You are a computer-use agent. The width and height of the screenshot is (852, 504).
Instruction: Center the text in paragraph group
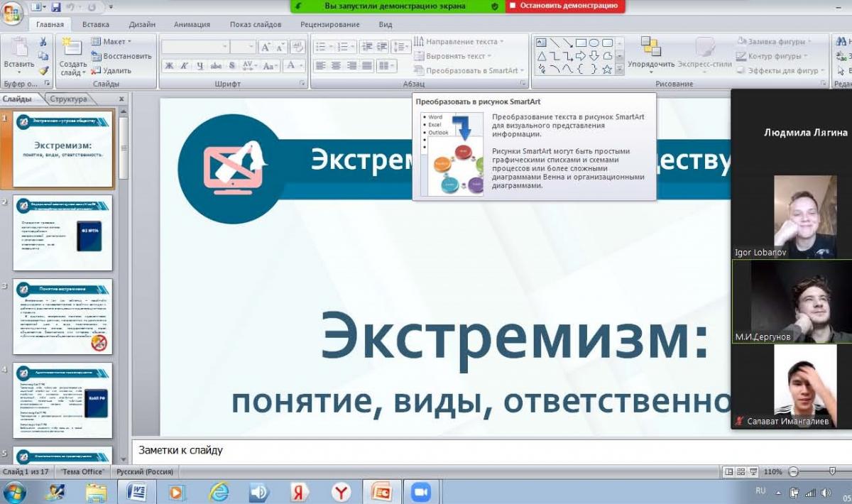tap(335, 66)
